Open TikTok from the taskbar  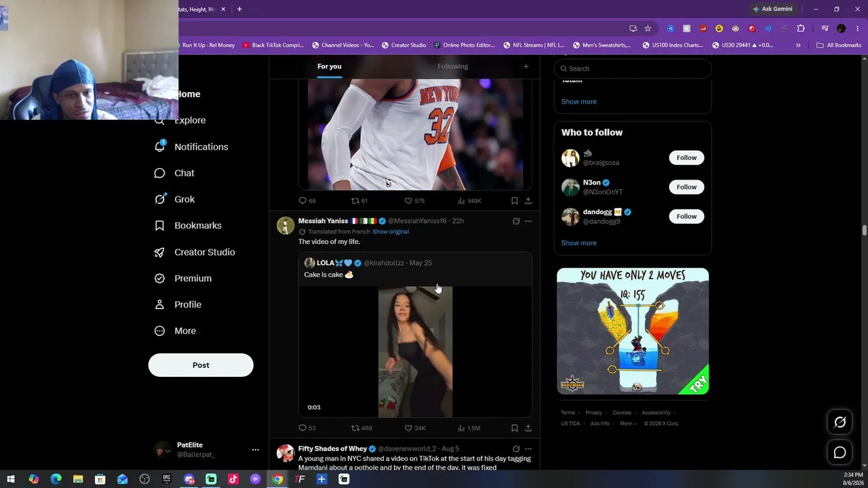tap(233, 479)
